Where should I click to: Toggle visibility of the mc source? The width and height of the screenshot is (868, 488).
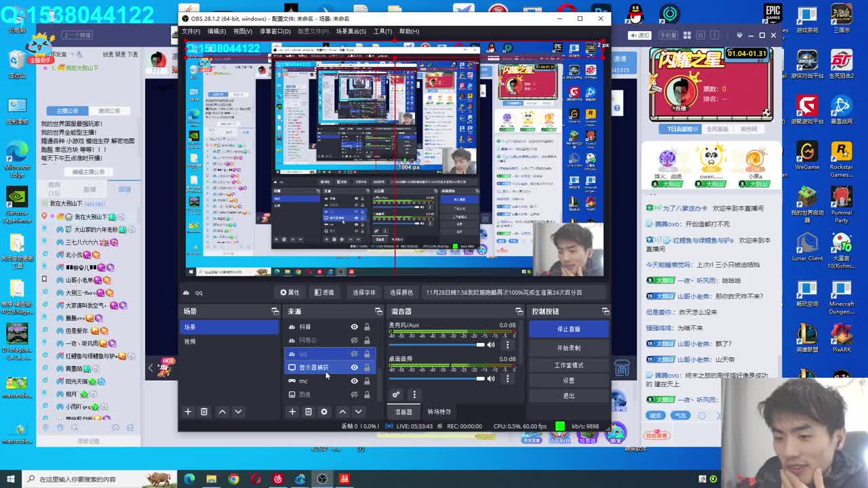[x=354, y=381]
